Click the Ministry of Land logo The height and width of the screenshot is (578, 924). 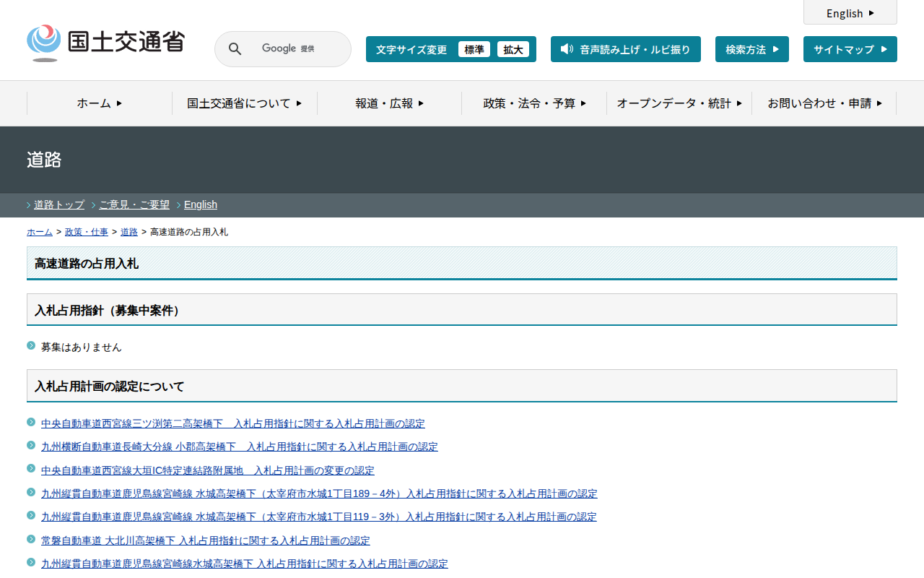tap(105, 43)
